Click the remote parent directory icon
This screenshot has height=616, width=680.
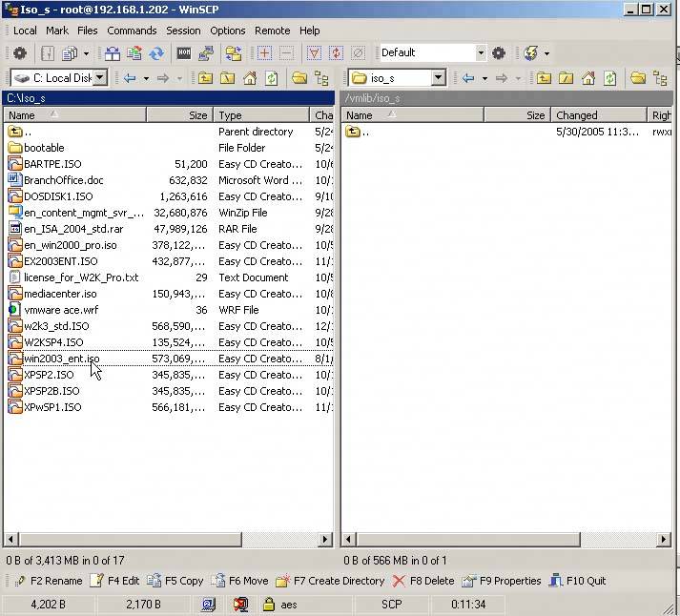[x=544, y=78]
